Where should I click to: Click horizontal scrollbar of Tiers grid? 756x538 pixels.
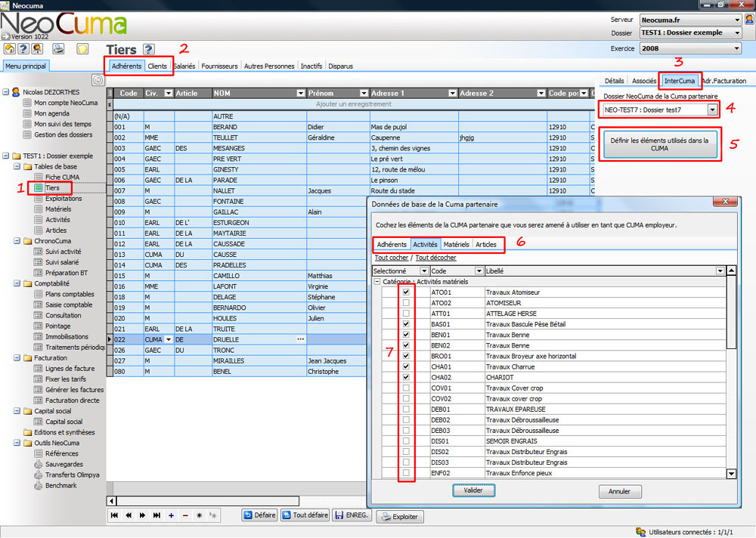[x=209, y=501]
